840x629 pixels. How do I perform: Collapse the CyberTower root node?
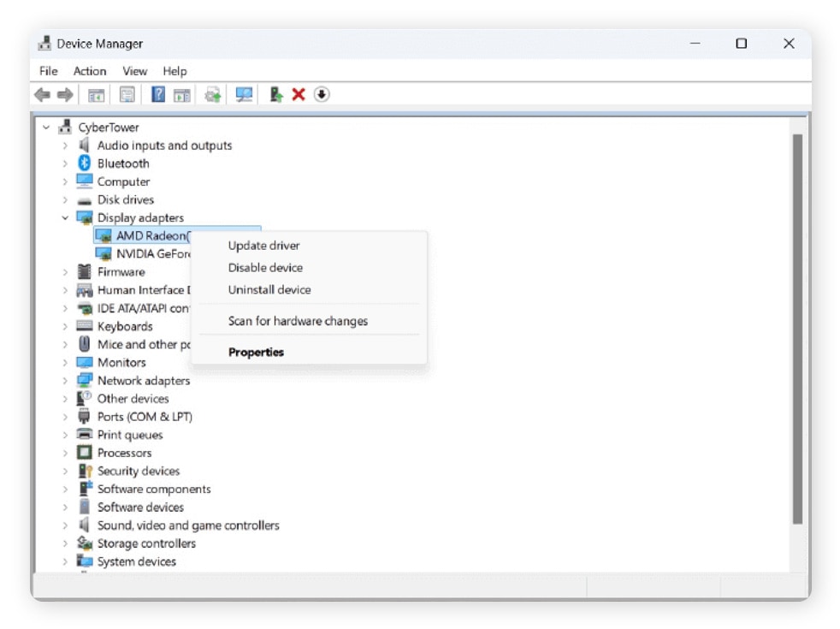click(46, 127)
